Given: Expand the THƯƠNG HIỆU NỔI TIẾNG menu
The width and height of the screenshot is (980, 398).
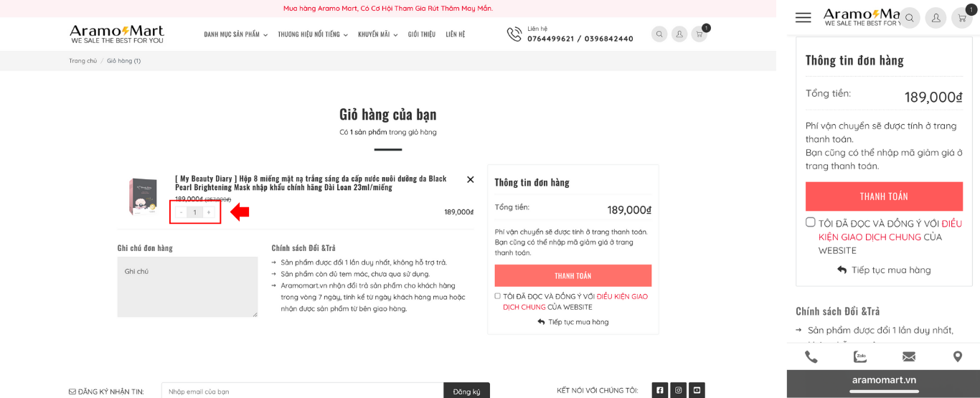Looking at the screenshot, I should click(313, 34).
